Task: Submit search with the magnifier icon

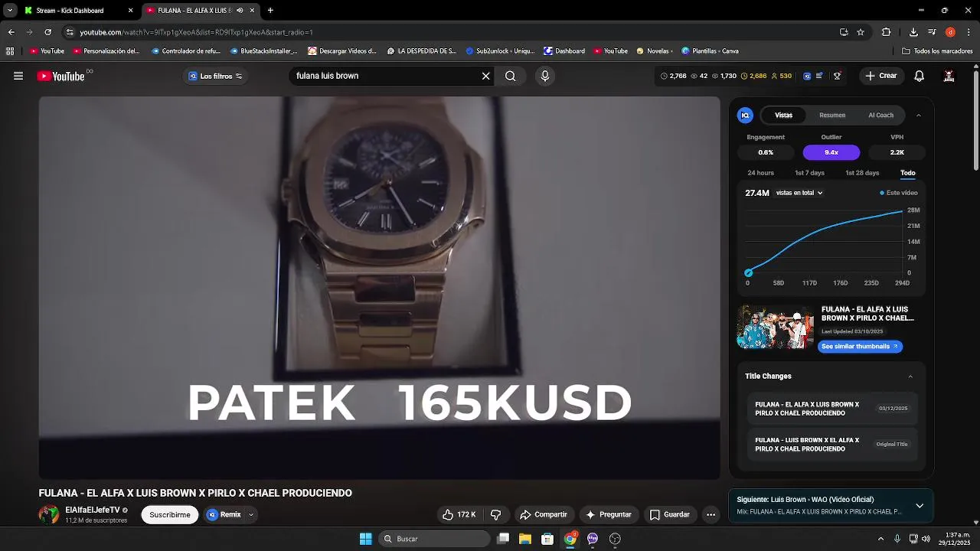Action: (x=511, y=76)
